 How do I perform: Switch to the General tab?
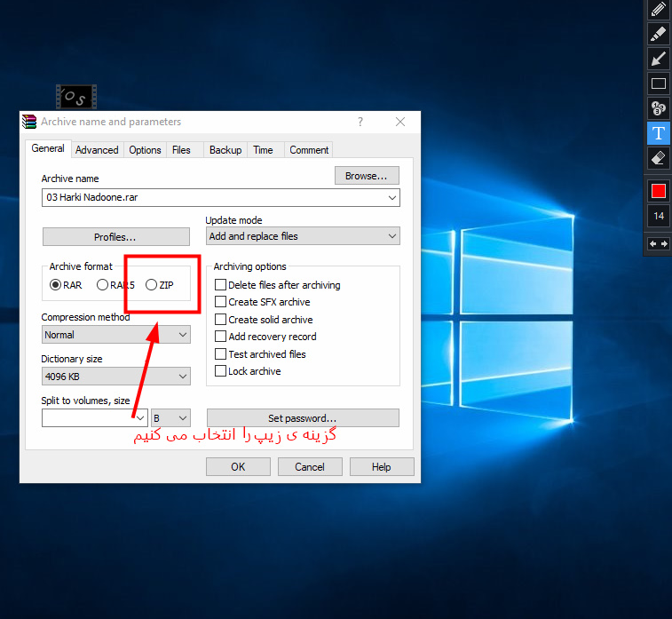[x=48, y=148]
